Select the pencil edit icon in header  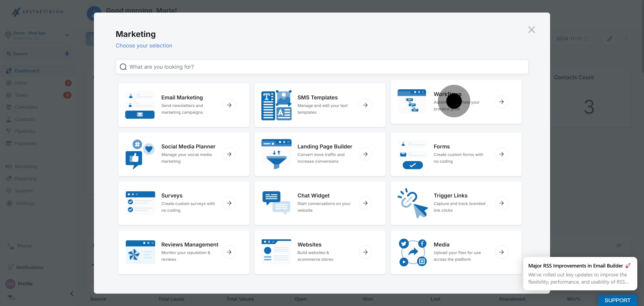click(x=610, y=38)
